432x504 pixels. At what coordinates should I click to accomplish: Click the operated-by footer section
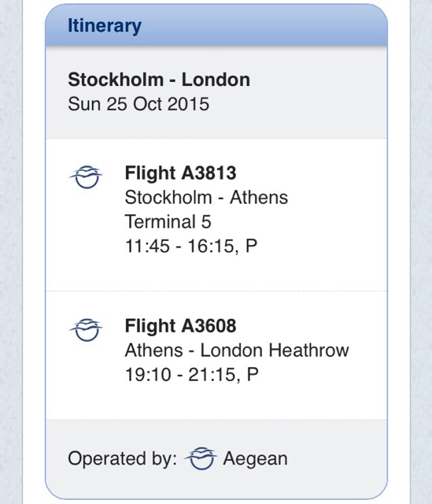point(216,459)
